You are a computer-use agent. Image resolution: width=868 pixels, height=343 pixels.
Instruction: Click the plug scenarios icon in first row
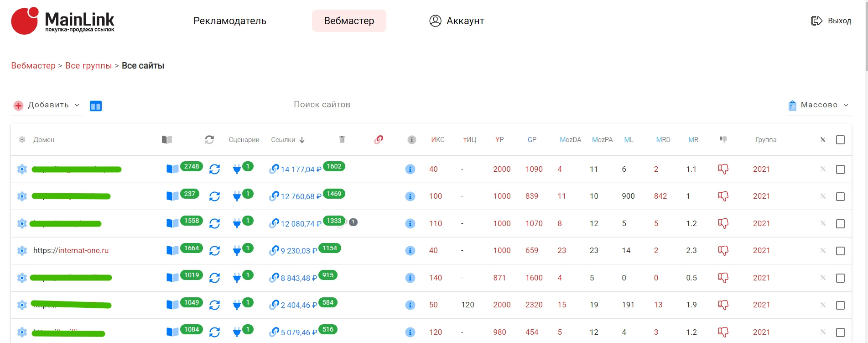[x=237, y=169]
